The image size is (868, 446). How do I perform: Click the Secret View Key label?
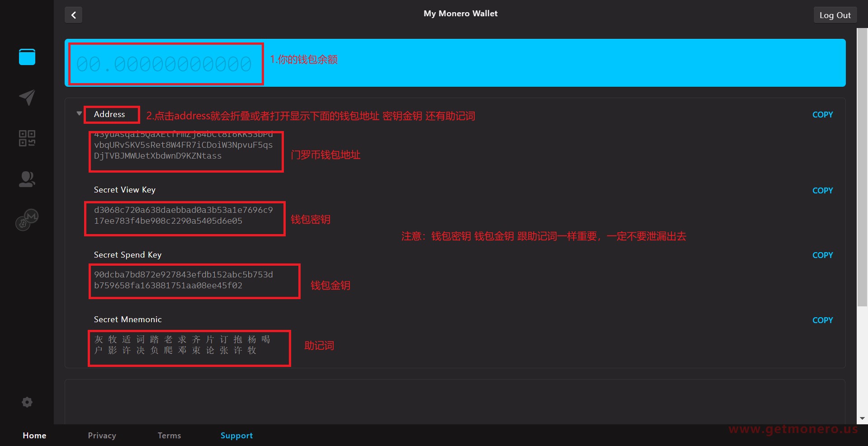(x=124, y=190)
